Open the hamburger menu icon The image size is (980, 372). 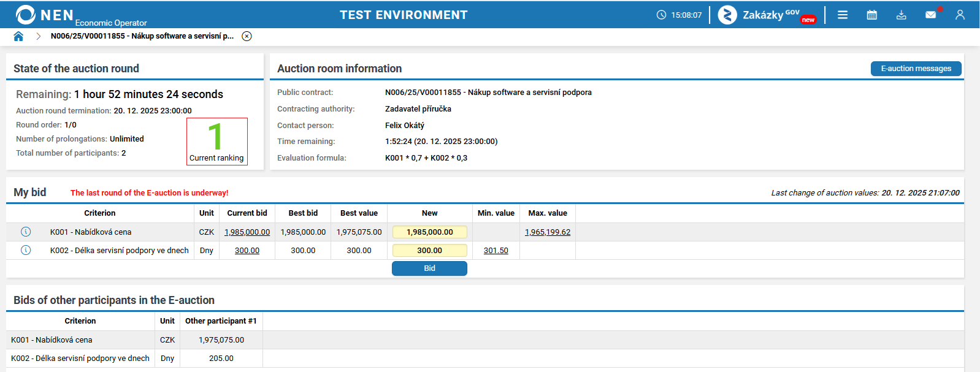843,15
